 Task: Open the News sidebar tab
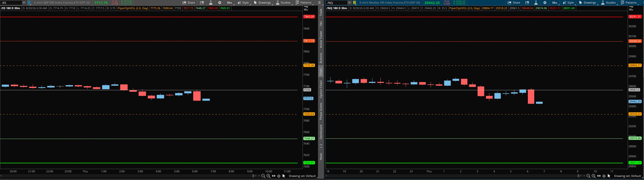coord(321,157)
